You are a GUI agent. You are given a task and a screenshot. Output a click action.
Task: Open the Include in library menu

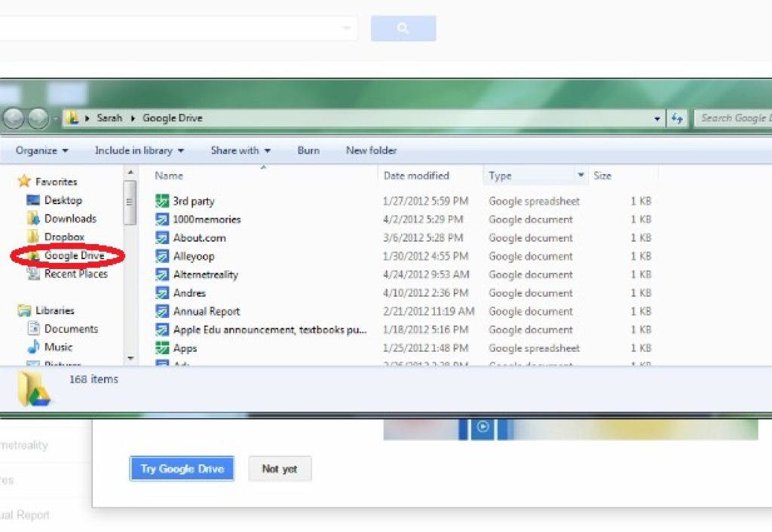(x=139, y=151)
